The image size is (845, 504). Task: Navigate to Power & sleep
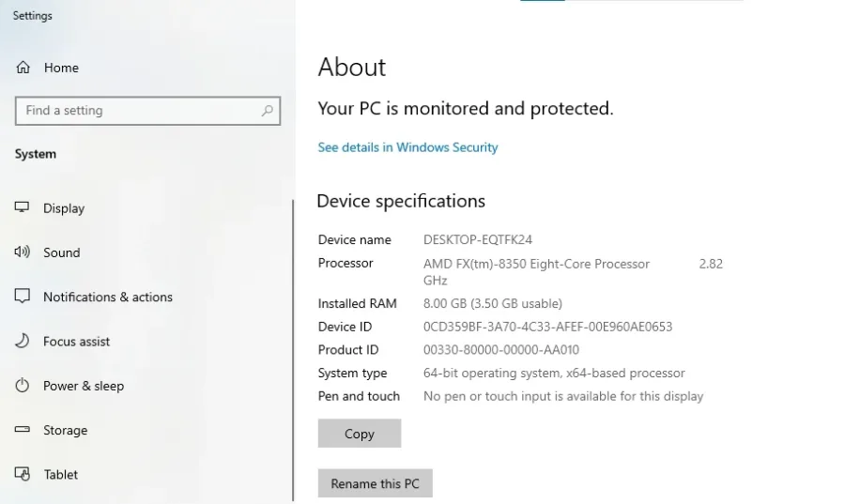[84, 386]
